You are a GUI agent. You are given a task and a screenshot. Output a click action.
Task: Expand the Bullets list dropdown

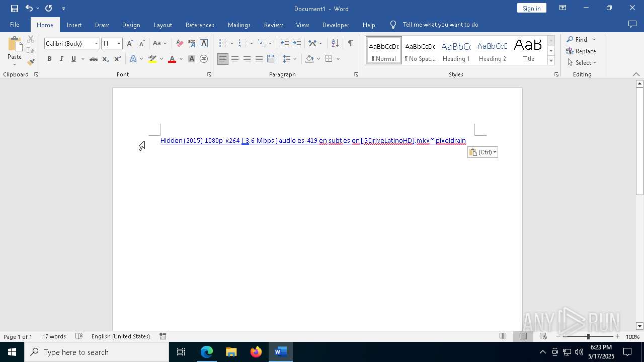click(231, 44)
